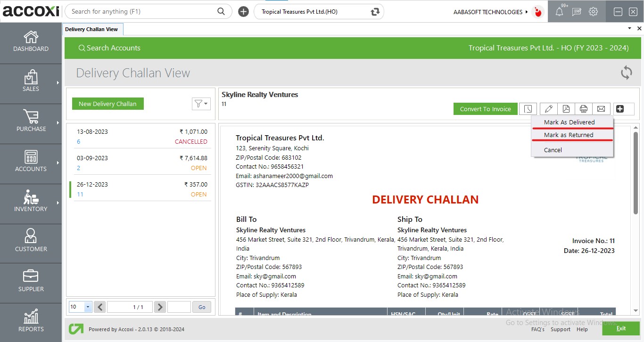Expand the page size dropdown showing 10
This screenshot has width=644, height=342.
[88, 307]
